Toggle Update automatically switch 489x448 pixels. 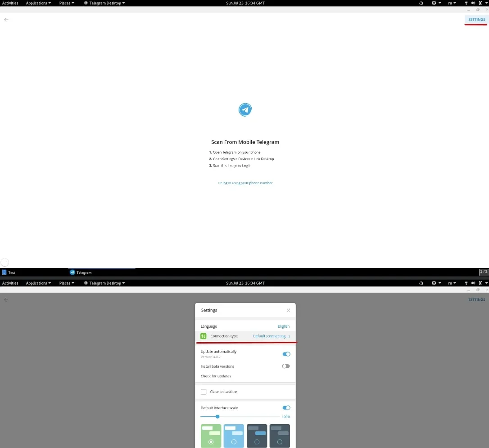286,354
